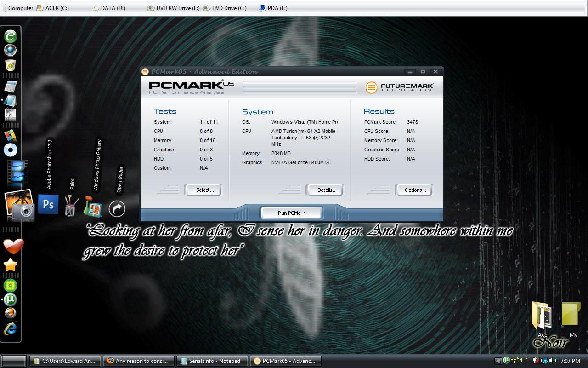Viewport: 588px width, 368px height.
Task: Launch Paint from the stack
Action: tap(71, 206)
